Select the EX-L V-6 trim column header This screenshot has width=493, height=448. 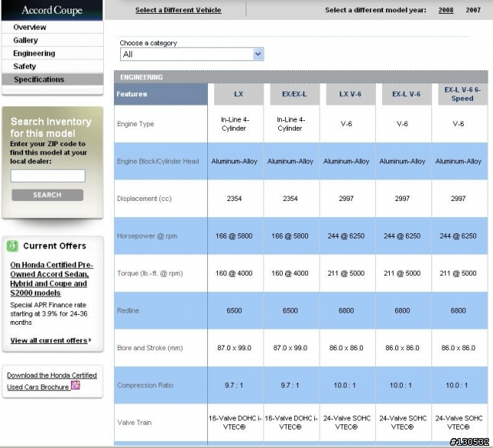pos(407,94)
